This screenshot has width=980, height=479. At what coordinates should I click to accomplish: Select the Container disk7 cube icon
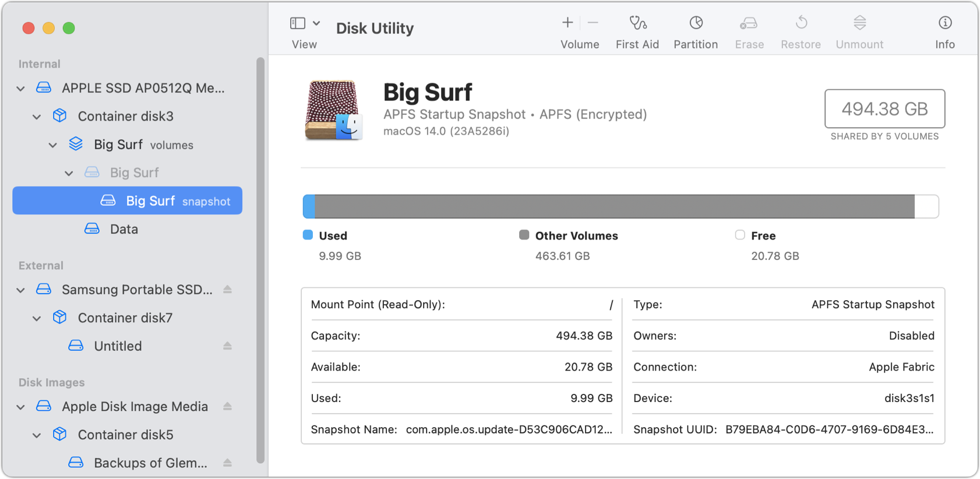59,317
